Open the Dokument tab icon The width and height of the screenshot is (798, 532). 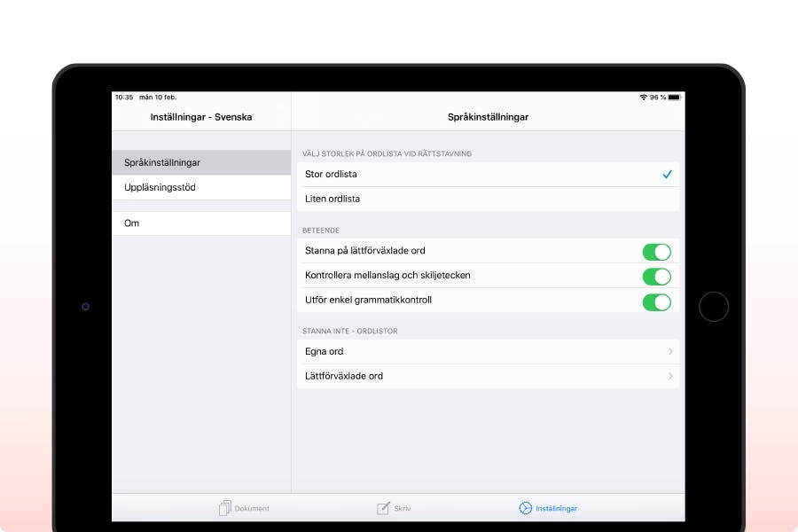point(224,507)
